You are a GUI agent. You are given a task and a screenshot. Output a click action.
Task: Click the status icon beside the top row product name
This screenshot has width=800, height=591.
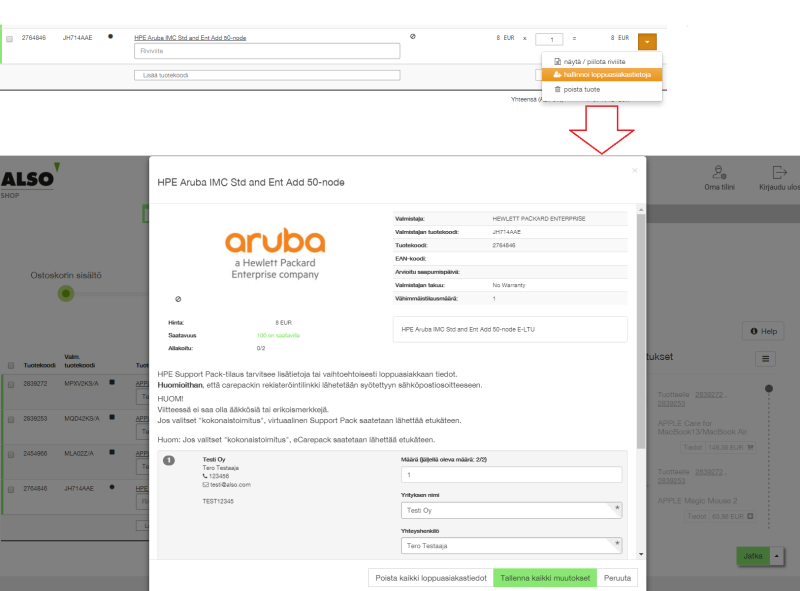point(413,36)
